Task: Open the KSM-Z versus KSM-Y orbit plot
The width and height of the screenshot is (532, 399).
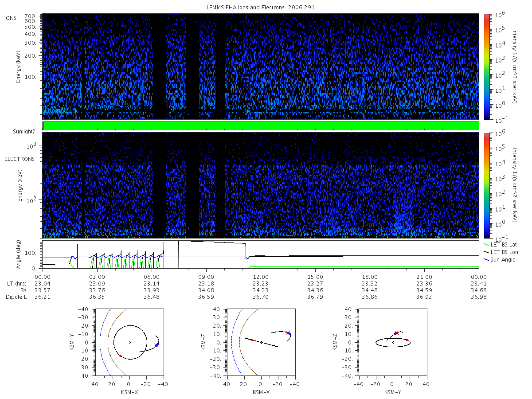Action: (393, 342)
